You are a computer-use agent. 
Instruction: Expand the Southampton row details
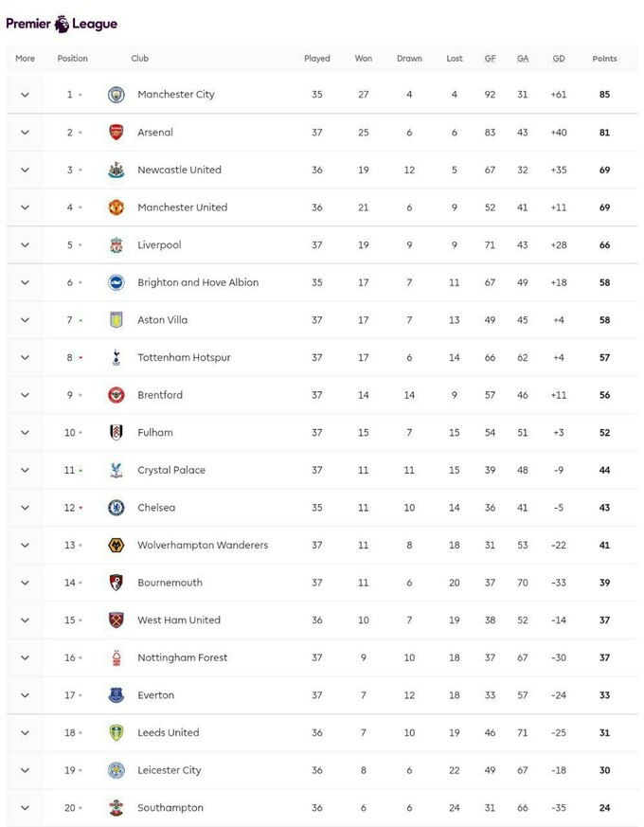point(26,808)
